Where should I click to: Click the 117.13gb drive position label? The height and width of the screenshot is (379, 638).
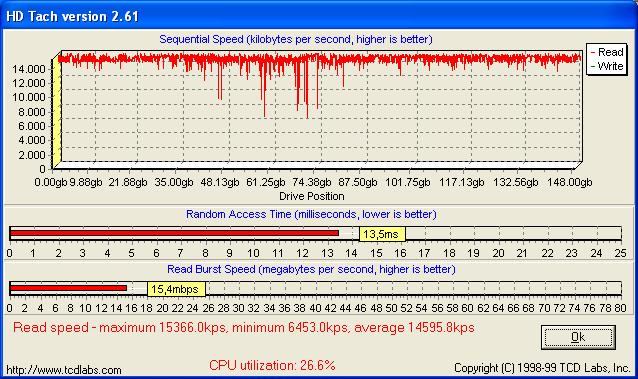coord(461,182)
